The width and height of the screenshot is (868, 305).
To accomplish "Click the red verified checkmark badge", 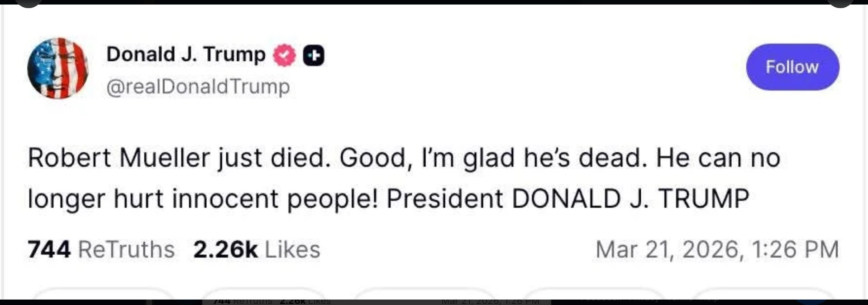I will coord(284,55).
